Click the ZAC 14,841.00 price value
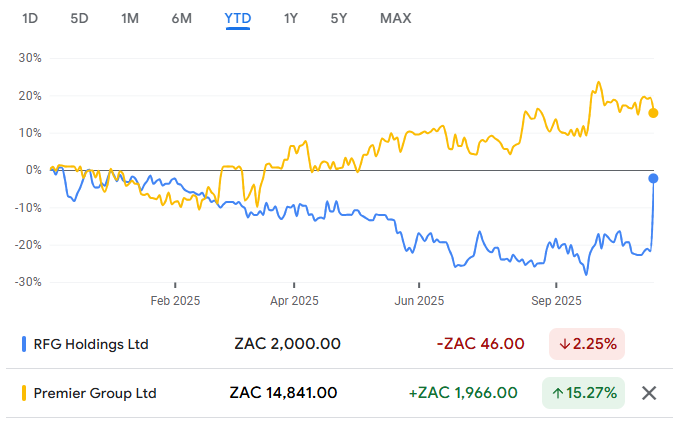The width and height of the screenshot is (693, 423). tap(283, 393)
